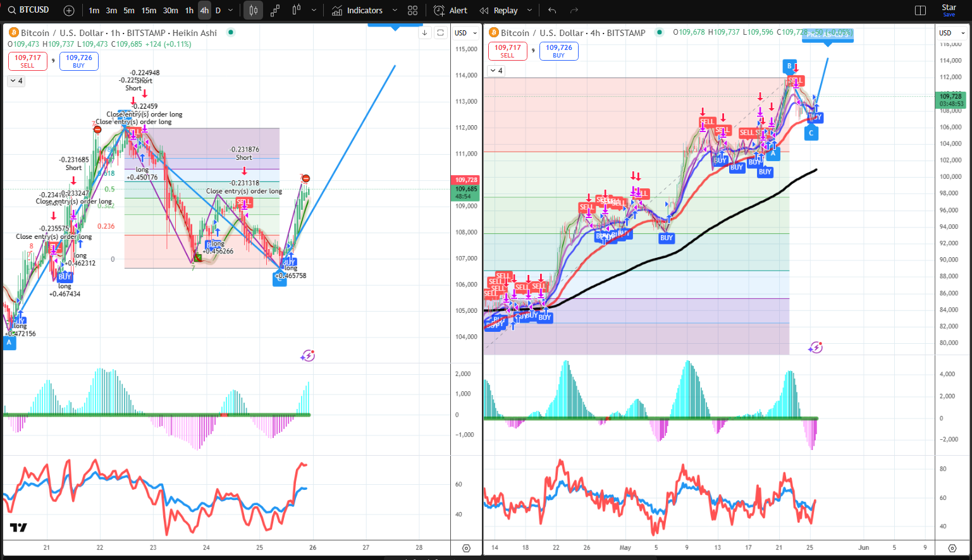This screenshot has height=560, width=972.
Task: Click the PRZ label on 4h chart
Action: 827,35
